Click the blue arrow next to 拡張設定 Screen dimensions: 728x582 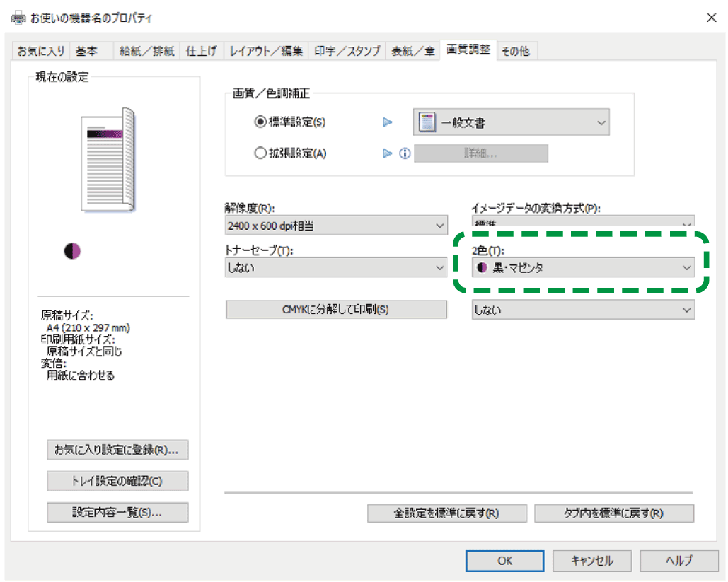[387, 153]
